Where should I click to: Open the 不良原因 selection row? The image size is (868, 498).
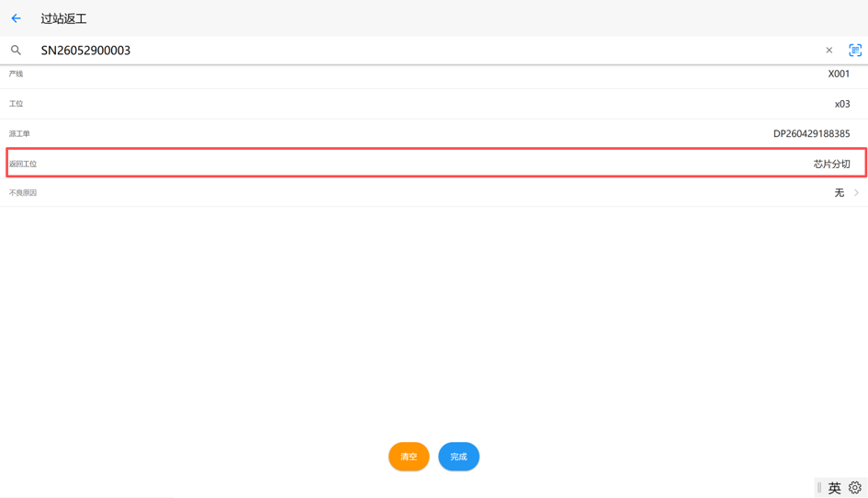point(434,193)
